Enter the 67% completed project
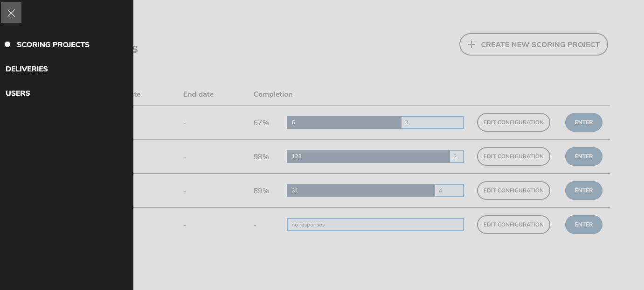Screen dimensions: 644x290 tap(583, 122)
